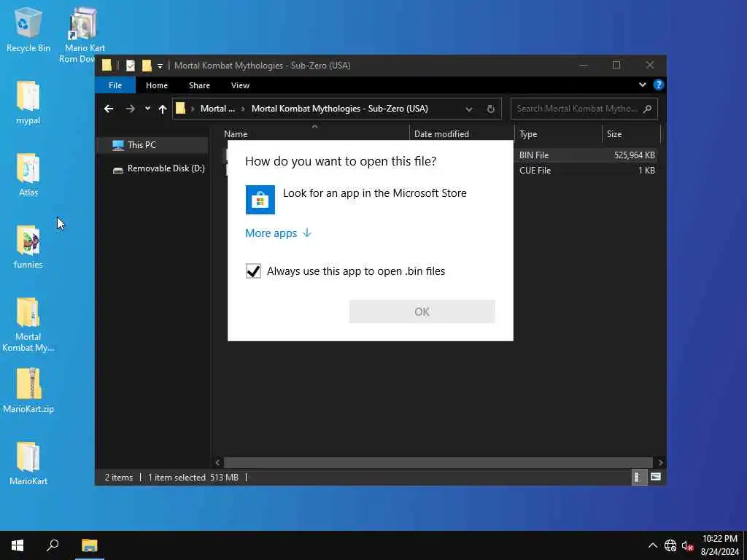Open Recent locations dropdown arrow
The image size is (747, 560).
click(147, 109)
